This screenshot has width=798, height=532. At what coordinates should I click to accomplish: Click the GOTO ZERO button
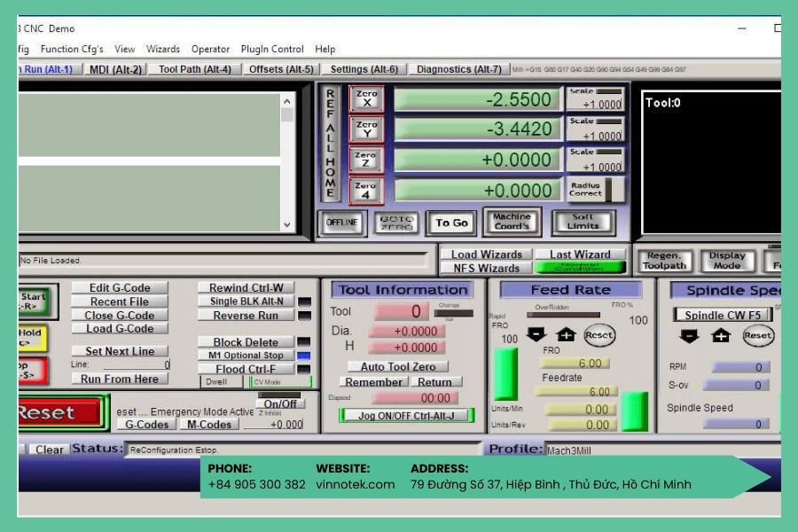pyautogui.click(x=396, y=223)
